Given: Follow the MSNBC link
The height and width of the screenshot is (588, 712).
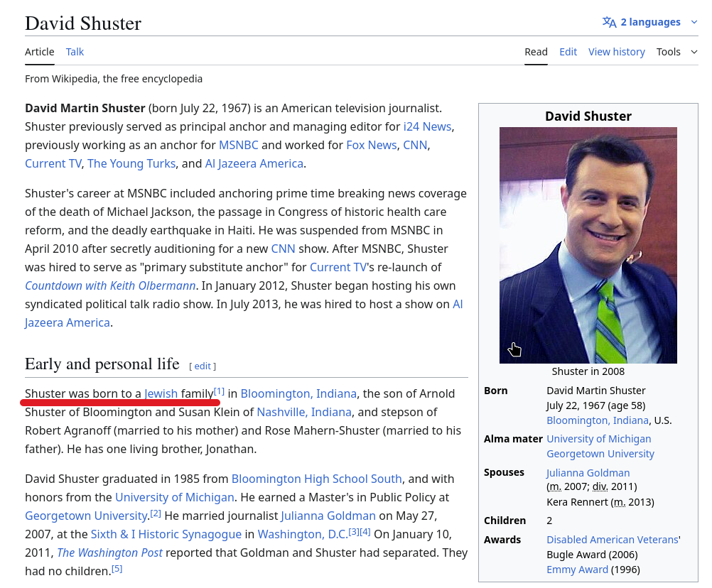Looking at the screenshot, I should coord(238,145).
